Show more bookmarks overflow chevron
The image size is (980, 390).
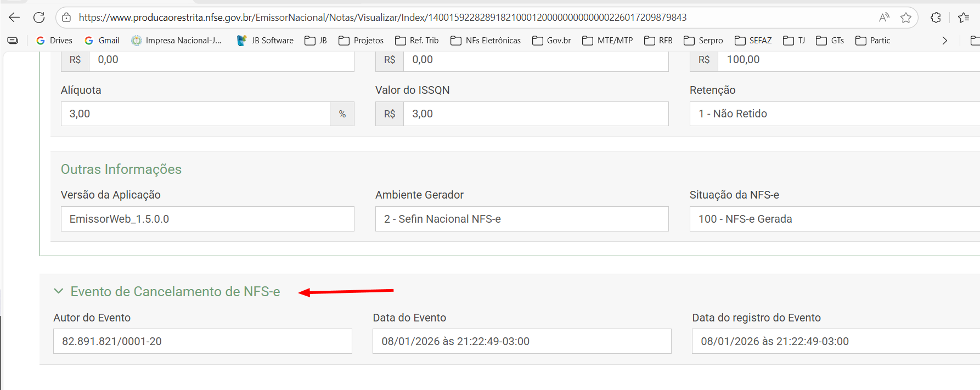[x=944, y=41]
